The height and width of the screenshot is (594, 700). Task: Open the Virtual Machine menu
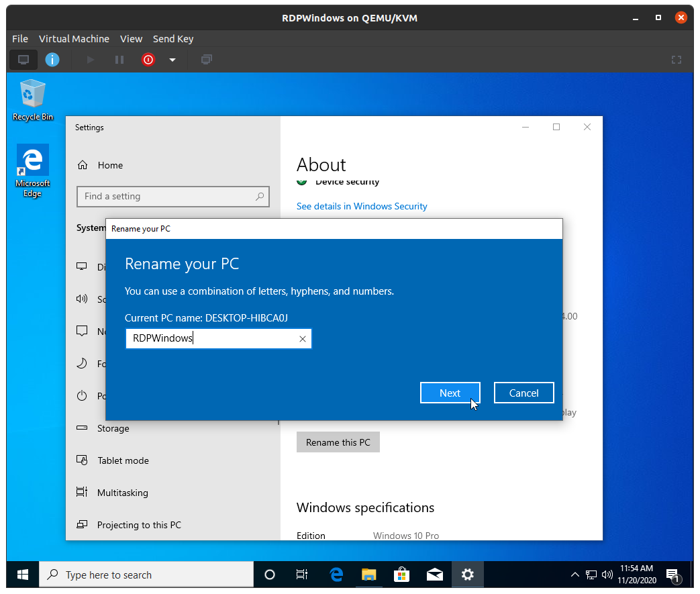pyautogui.click(x=74, y=39)
